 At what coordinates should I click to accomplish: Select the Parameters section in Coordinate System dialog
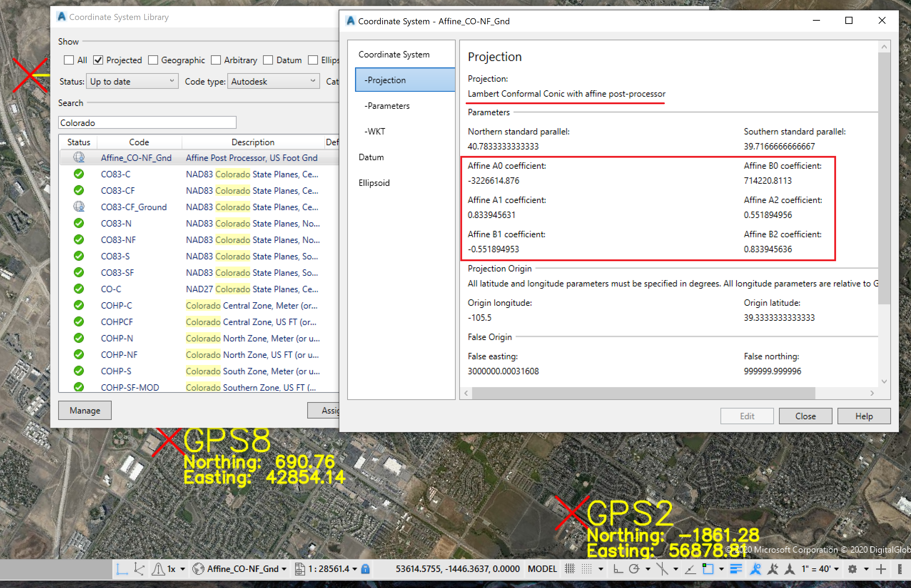click(388, 106)
